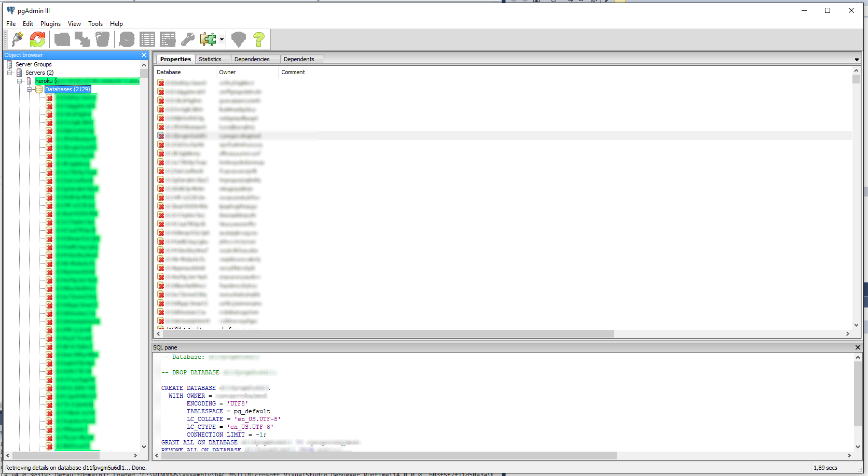Click the SQL pane scroll right arrow
Image resolution: width=868 pixels, height=476 pixels.
[849, 455]
